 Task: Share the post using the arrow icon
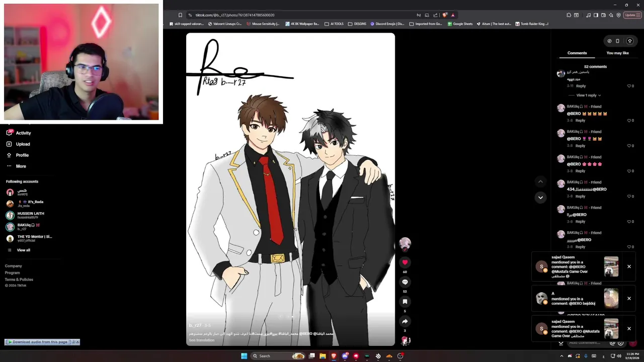tap(405, 321)
